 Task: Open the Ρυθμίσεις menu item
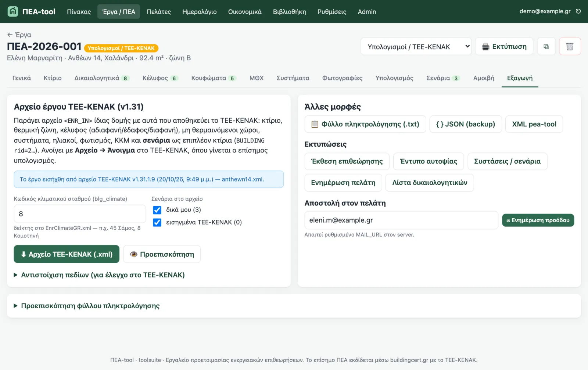332,12
